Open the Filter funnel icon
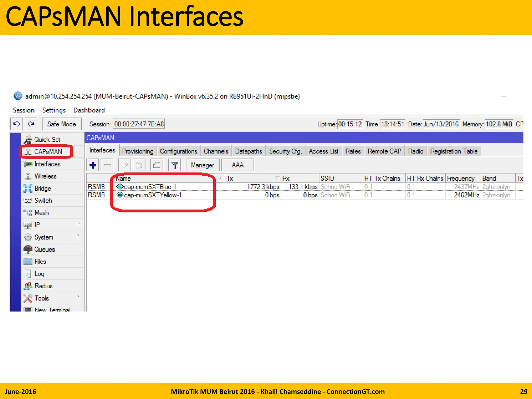Screen dimensions: 532x399 [175, 165]
